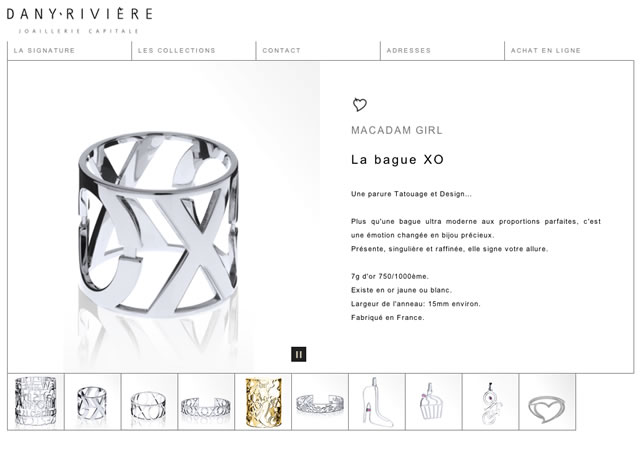The height and width of the screenshot is (450, 640).
Task: Click the Macadam Girl collection title
Action: 397,130
